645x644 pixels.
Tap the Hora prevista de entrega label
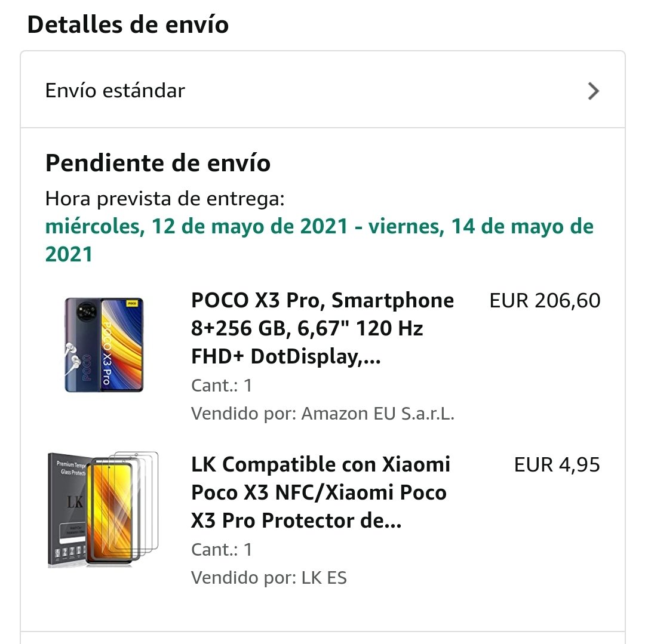165,199
